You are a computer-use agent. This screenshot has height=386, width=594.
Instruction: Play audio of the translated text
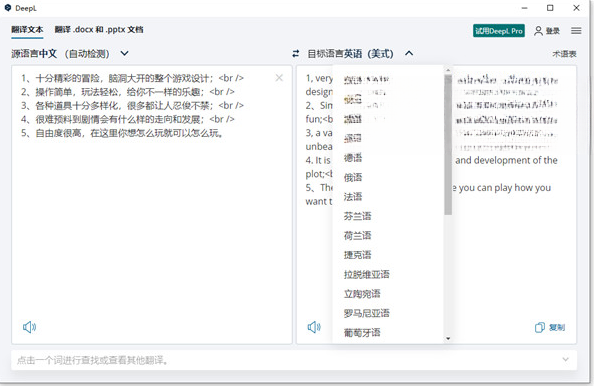point(314,327)
